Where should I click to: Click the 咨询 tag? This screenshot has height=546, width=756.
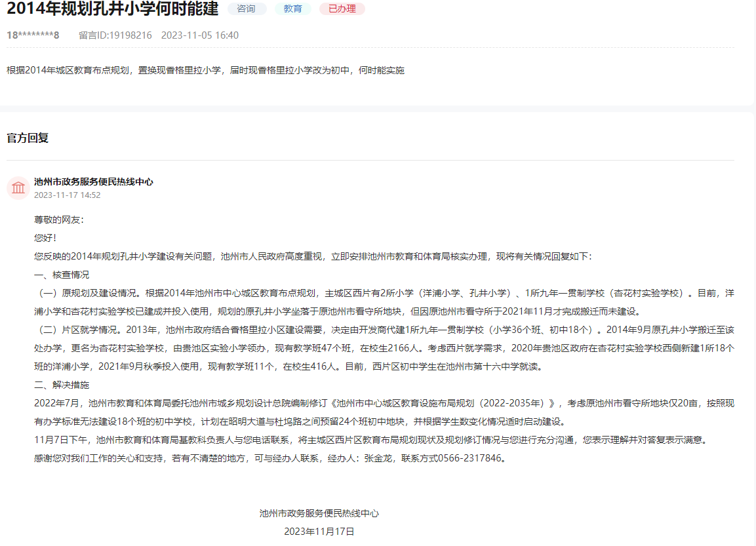click(x=247, y=9)
